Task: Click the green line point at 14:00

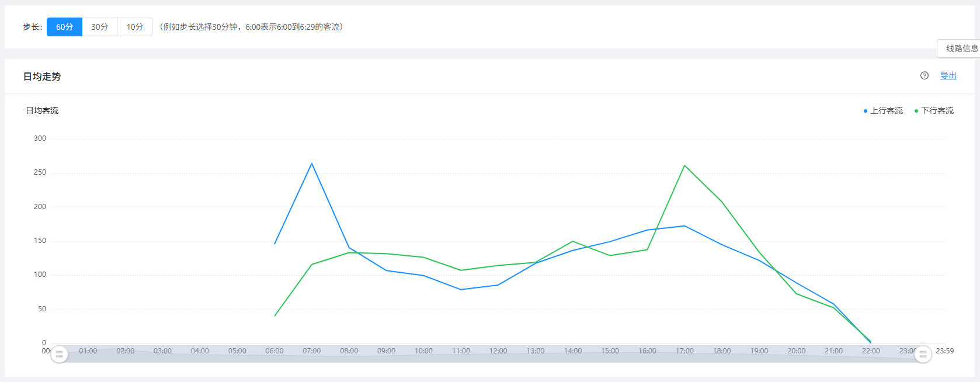Action: pos(573,241)
